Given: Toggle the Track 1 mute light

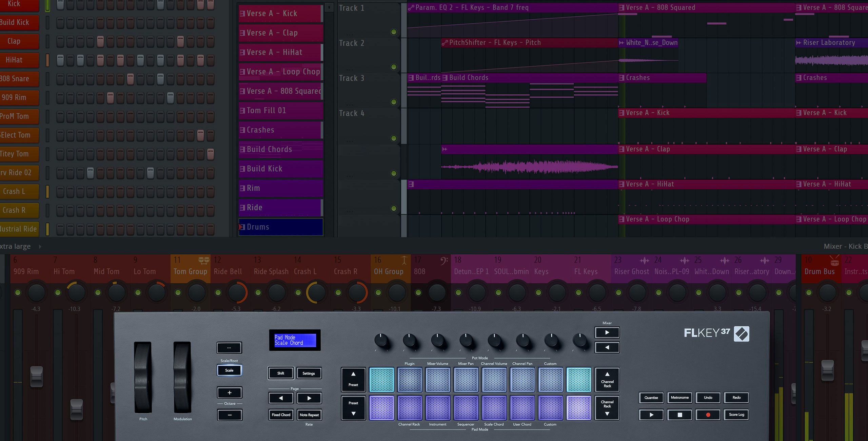Looking at the screenshot, I should coord(394,32).
